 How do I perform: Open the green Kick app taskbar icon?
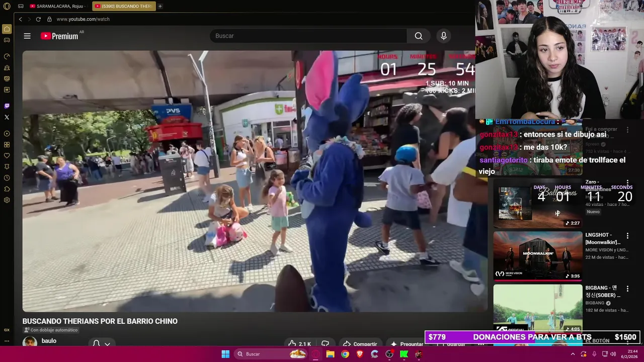pos(404,354)
